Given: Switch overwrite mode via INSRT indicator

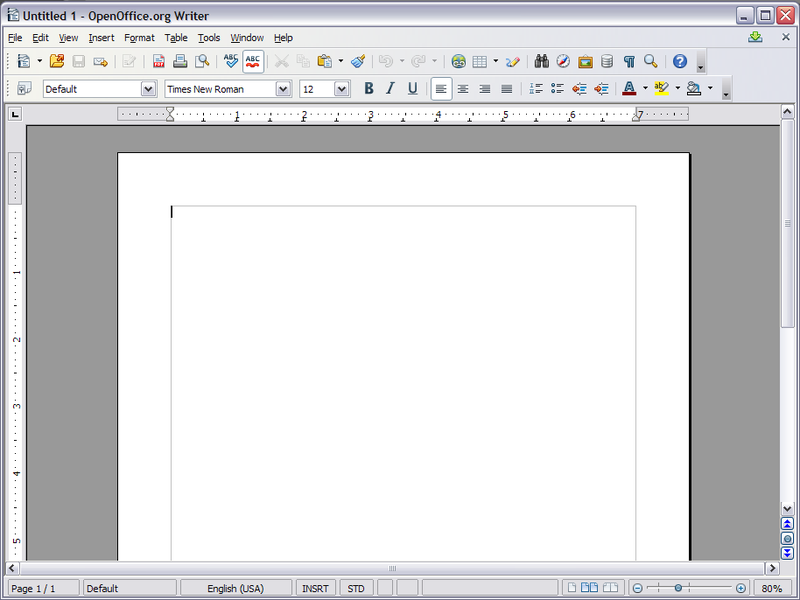Looking at the screenshot, I should pyautogui.click(x=314, y=587).
